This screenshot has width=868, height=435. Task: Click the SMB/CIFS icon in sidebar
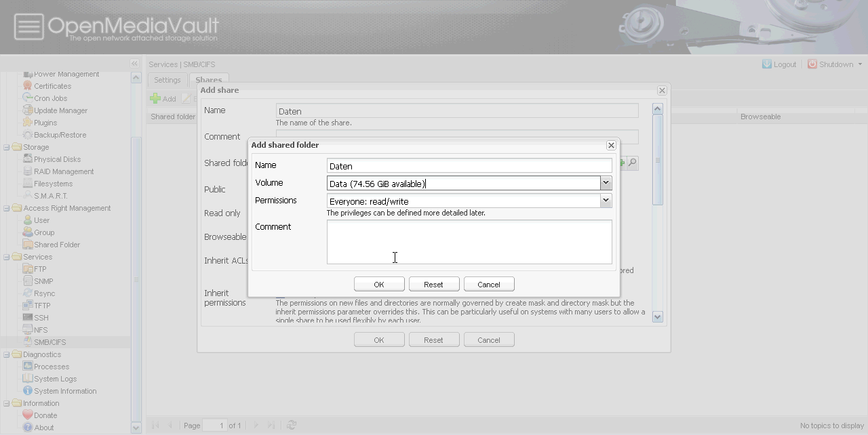(28, 342)
